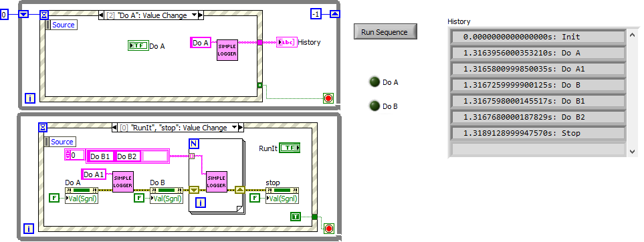Go to next event case after "Do A"
The width and height of the screenshot is (644, 242).
coord(201,15)
